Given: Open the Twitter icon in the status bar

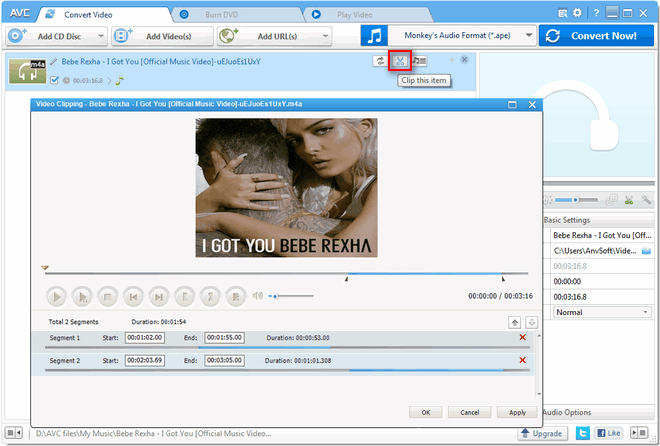Looking at the screenshot, I should (x=583, y=433).
